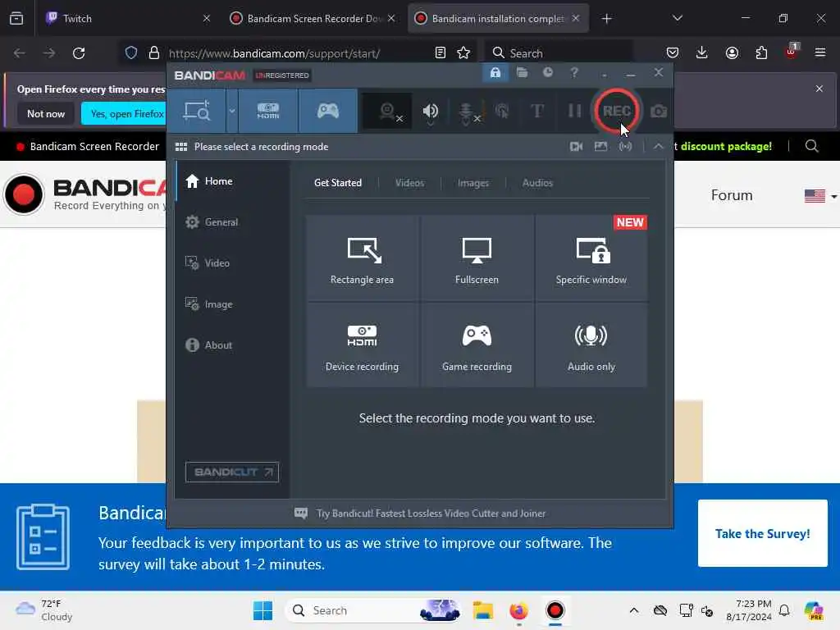Select game recording mode gamepad icon in toolbar

coord(328,111)
